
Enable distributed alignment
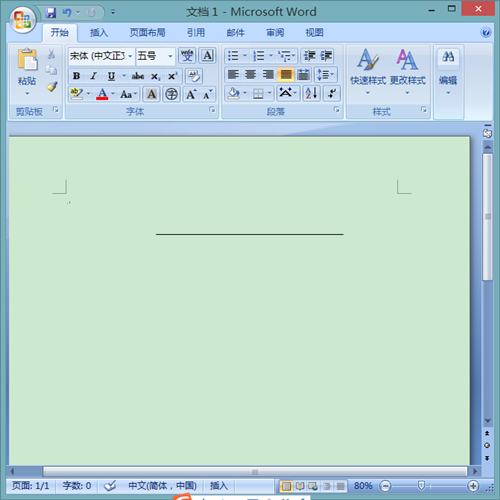[x=303, y=75]
